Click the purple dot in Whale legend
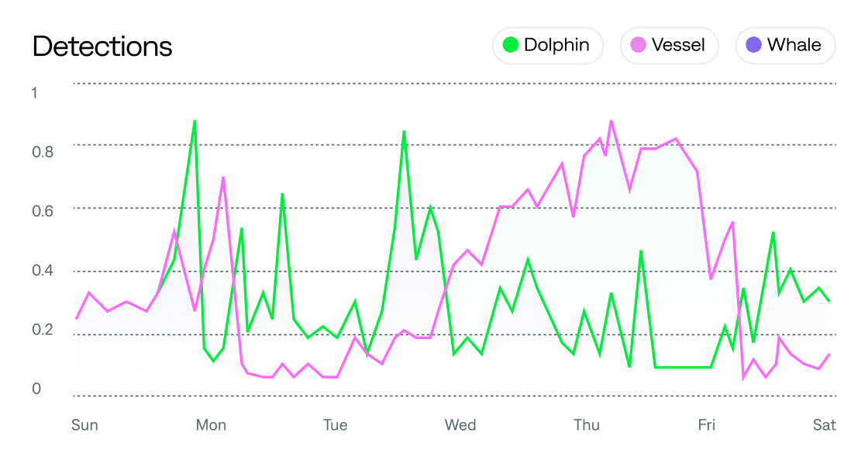868x460 pixels. point(753,45)
